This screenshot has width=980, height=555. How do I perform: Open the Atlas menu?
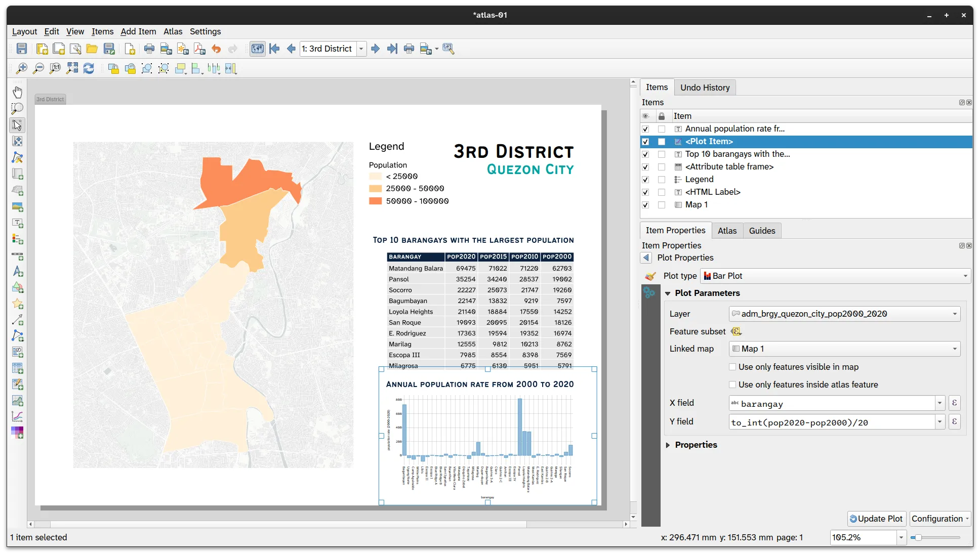pyautogui.click(x=173, y=31)
